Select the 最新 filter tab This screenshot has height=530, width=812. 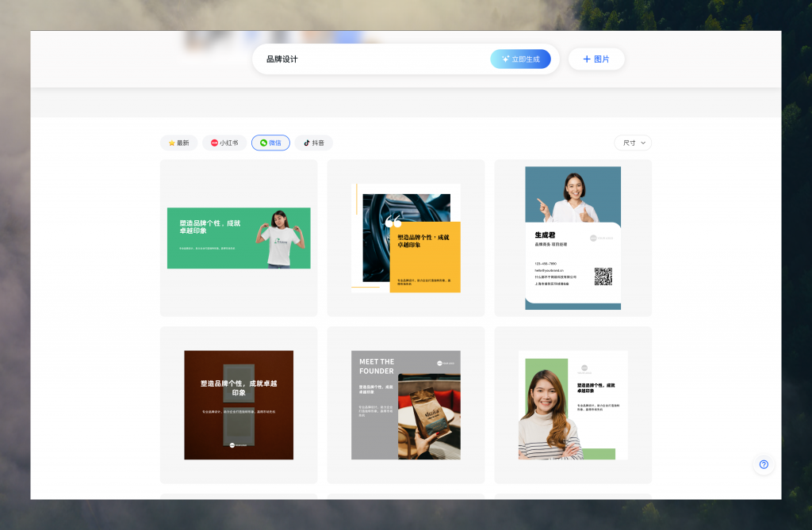pyautogui.click(x=178, y=143)
